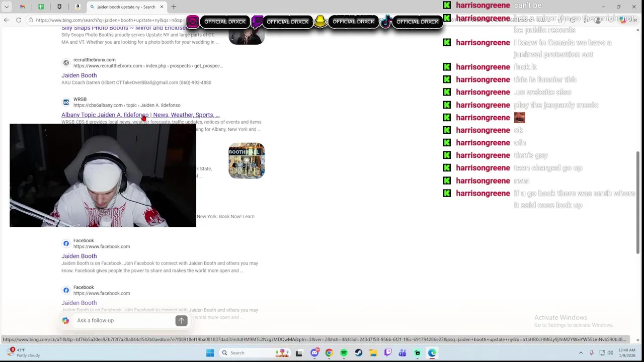Open Discord from the taskbar
The width and height of the screenshot is (644, 362).
(x=314, y=353)
